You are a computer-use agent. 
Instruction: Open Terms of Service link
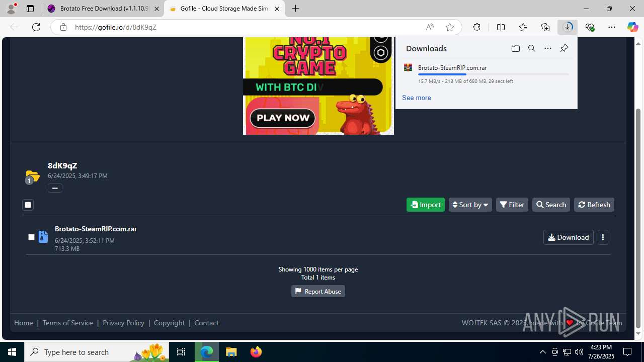(x=68, y=323)
